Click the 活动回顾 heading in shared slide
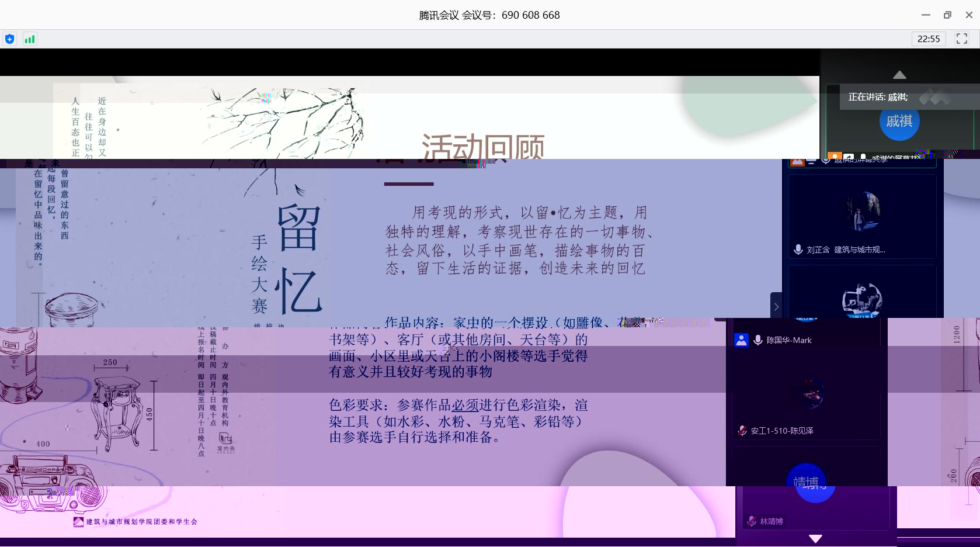Viewport: 980px width, 547px height. point(483,146)
